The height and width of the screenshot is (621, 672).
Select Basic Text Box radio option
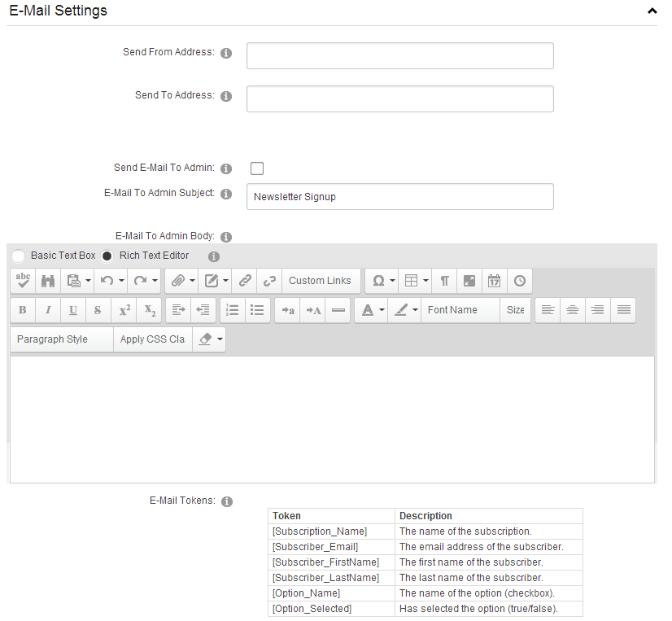[18, 256]
